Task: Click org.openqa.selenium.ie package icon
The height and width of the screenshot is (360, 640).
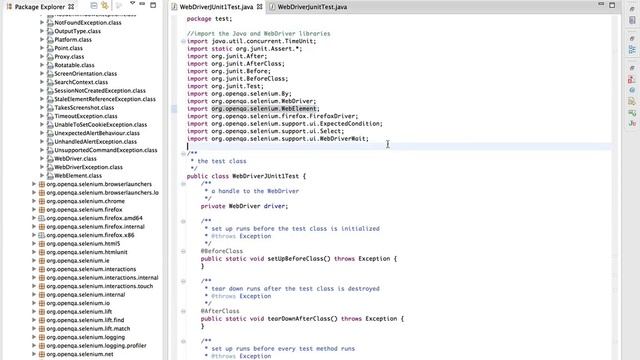Action: coord(42,261)
